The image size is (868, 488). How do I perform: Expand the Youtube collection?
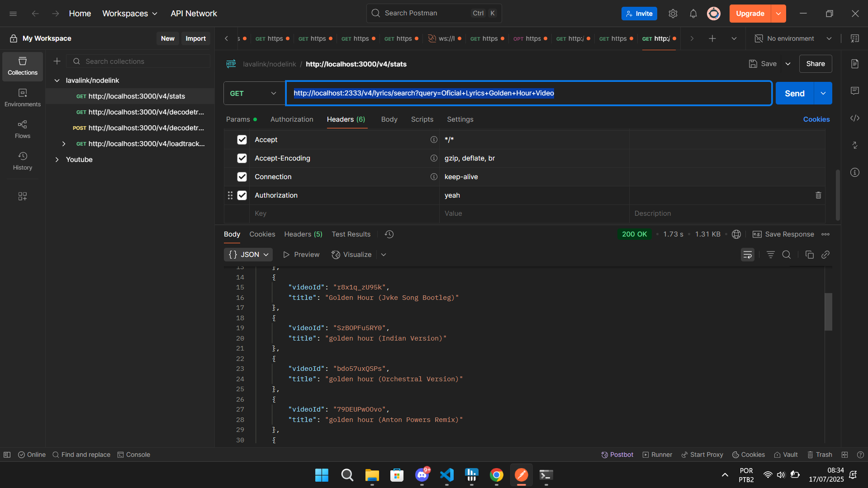(57, 160)
